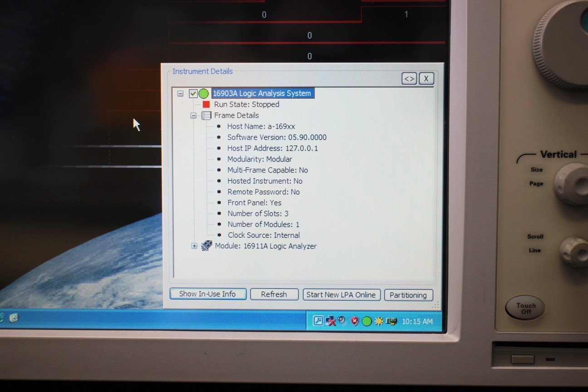This screenshot has width=588, height=392.
Task: Click the dialog resize grip corner
Action: tap(435, 305)
